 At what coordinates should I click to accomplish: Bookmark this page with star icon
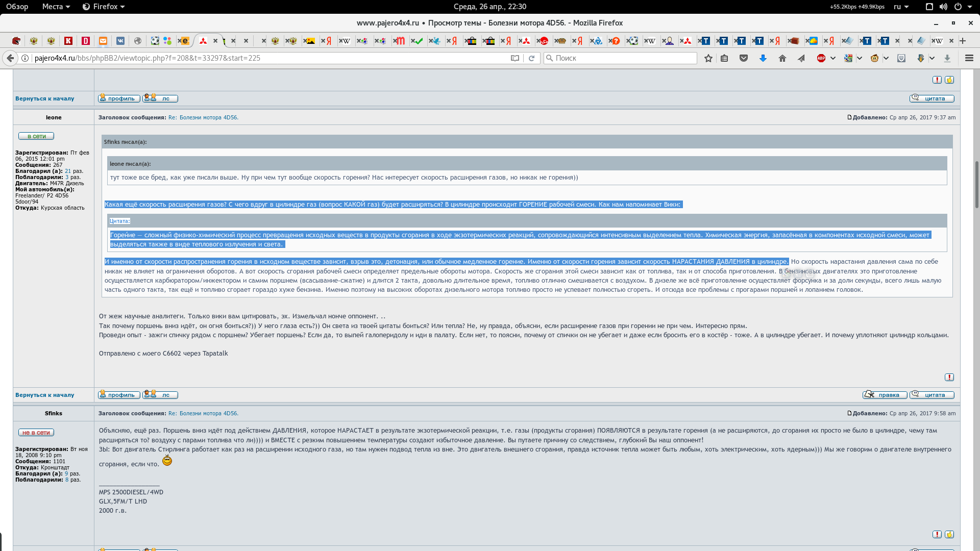[x=708, y=58]
